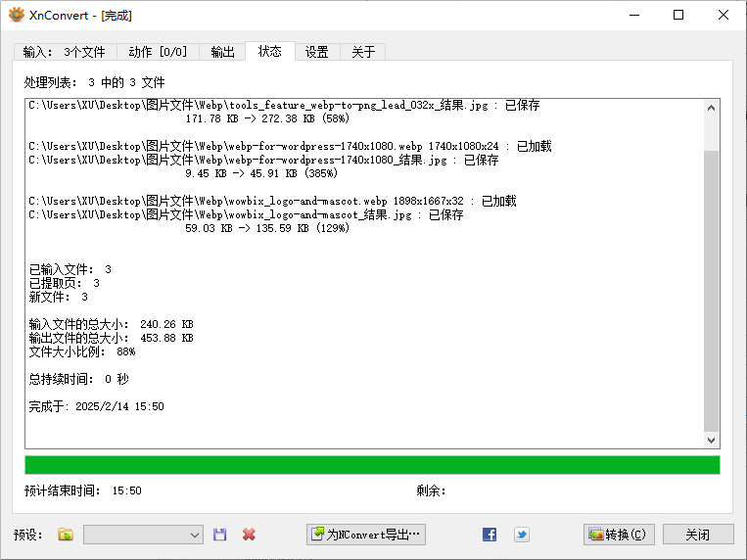Click the green progress bar
This screenshot has height=560, width=747.
tap(372, 464)
